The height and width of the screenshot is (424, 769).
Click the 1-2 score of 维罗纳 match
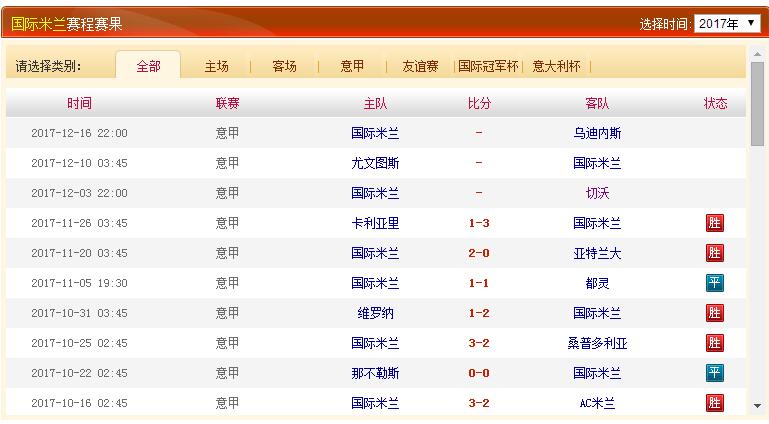click(479, 313)
